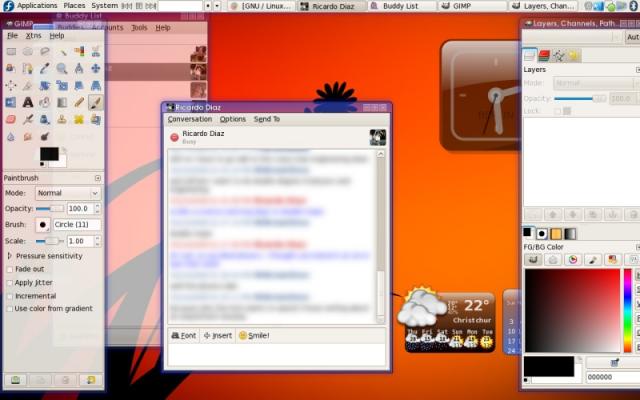This screenshot has height=400, width=640.
Task: Select the Zoom magnifier tool
Action: point(62,69)
